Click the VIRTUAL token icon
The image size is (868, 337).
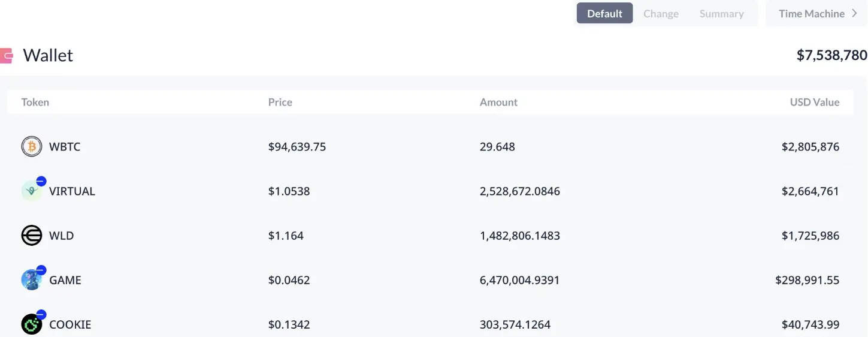coord(31,192)
